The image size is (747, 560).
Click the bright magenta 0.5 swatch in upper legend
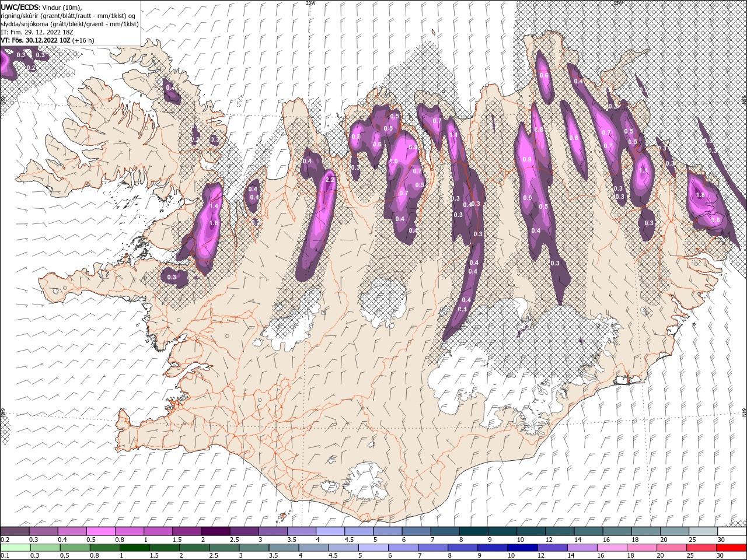click(x=100, y=531)
